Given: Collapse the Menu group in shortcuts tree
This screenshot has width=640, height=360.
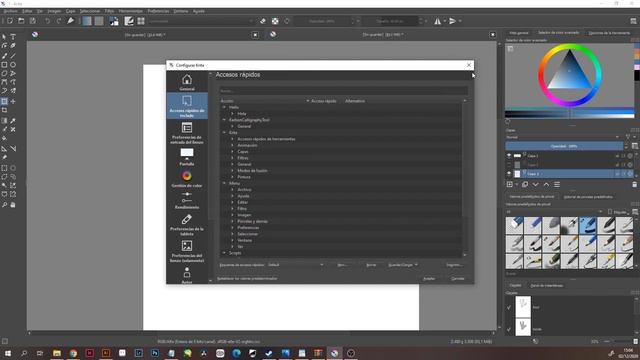Looking at the screenshot, I should [224, 183].
